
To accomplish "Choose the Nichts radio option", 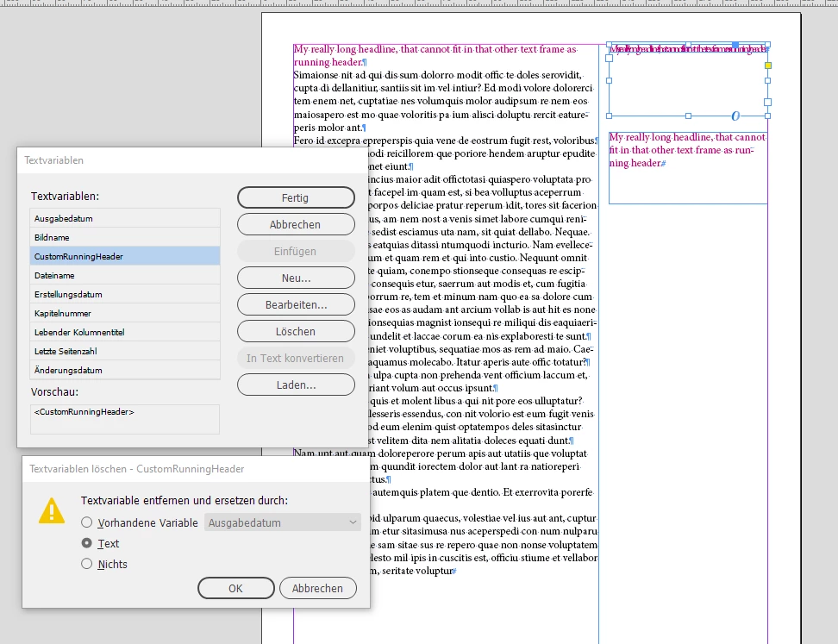I will coord(86,564).
